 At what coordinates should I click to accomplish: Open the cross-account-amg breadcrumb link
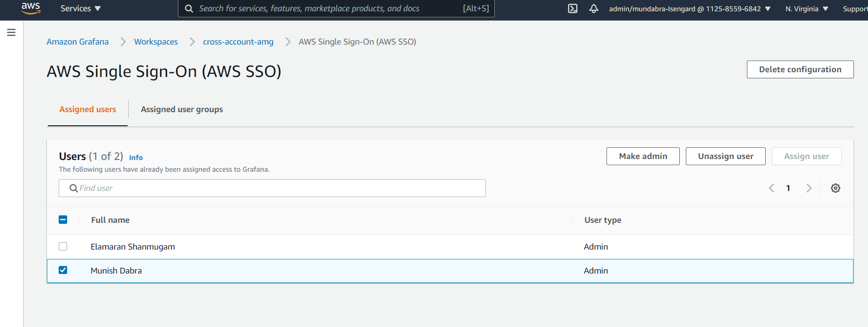click(238, 42)
